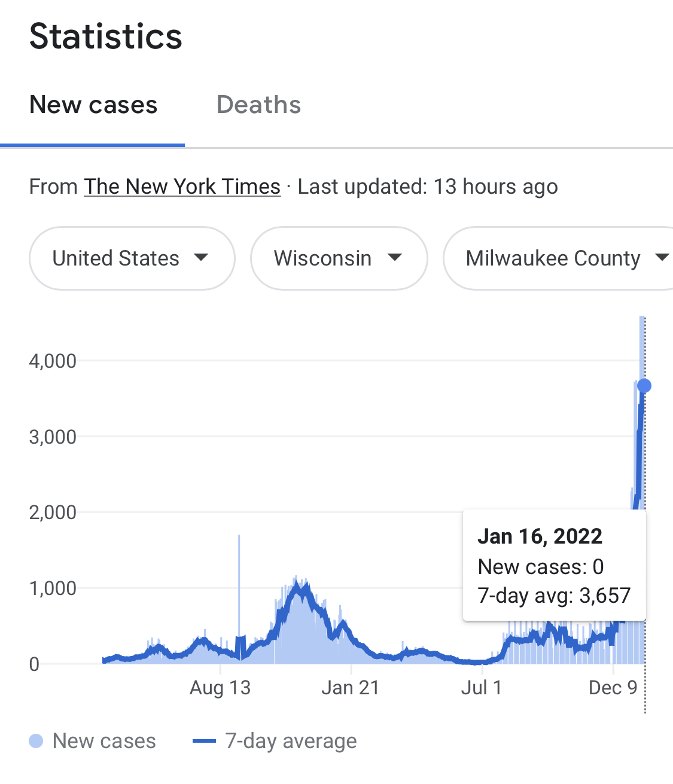Open the United States country dropdown
The width and height of the screenshot is (673, 784).
pos(132,258)
